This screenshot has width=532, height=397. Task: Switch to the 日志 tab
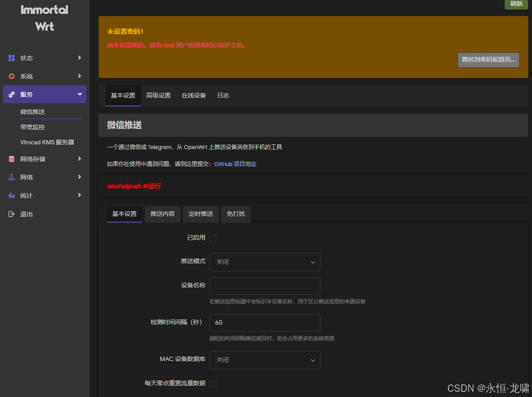(x=223, y=95)
